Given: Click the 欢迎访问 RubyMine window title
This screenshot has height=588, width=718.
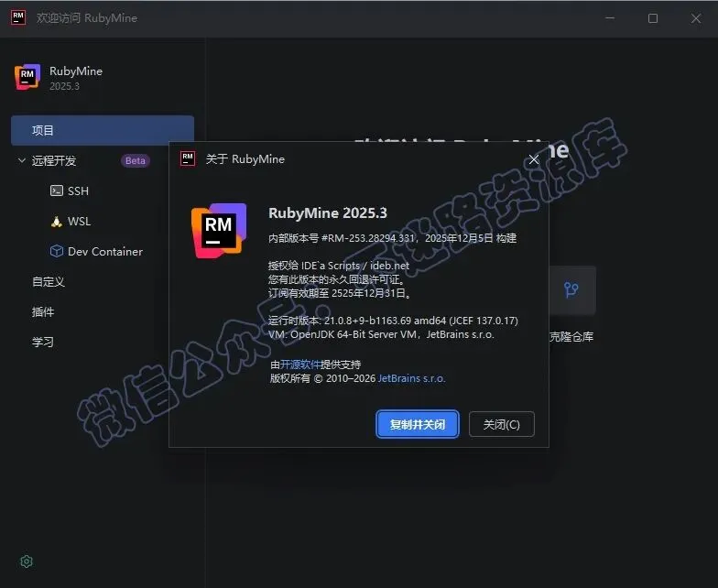Looking at the screenshot, I should pos(87,18).
